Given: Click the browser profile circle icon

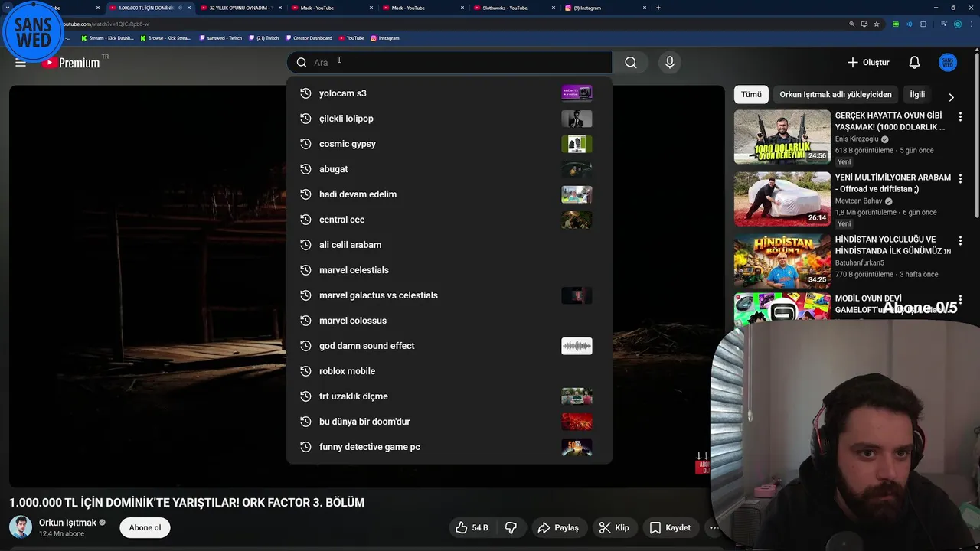Looking at the screenshot, I should point(957,24).
